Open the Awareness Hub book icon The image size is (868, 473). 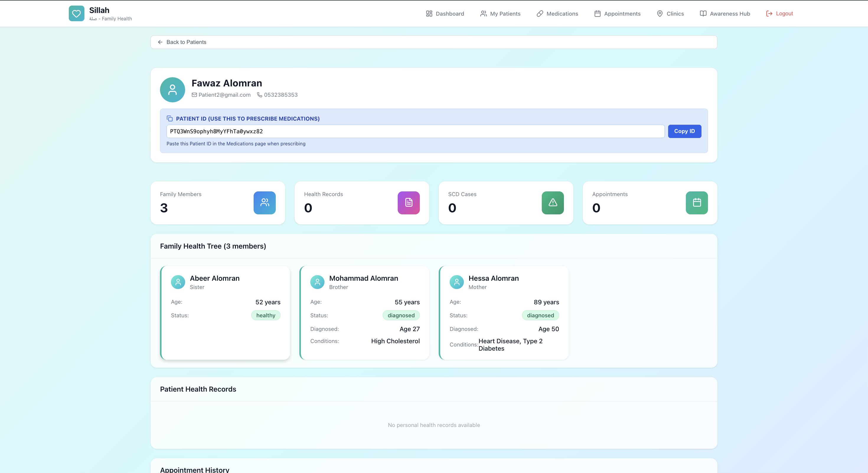[703, 14]
